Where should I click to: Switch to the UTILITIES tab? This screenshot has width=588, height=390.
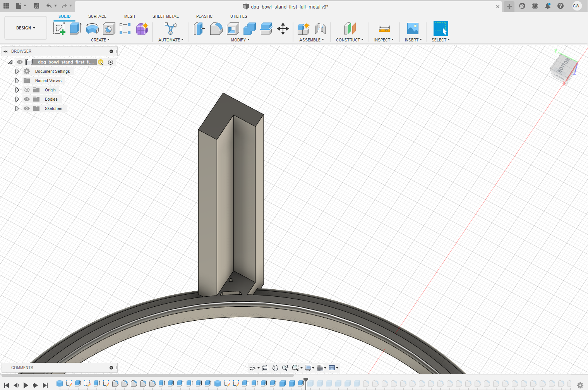click(x=239, y=16)
